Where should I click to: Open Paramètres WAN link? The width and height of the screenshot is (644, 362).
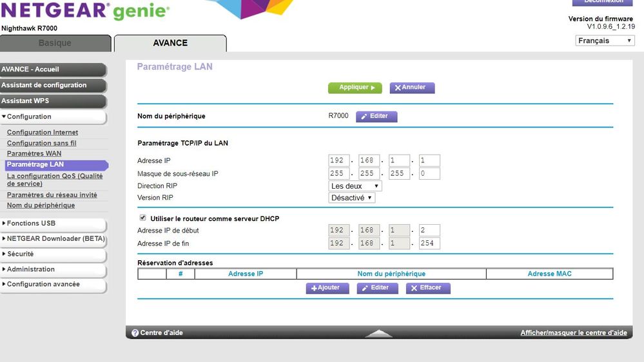(x=34, y=153)
